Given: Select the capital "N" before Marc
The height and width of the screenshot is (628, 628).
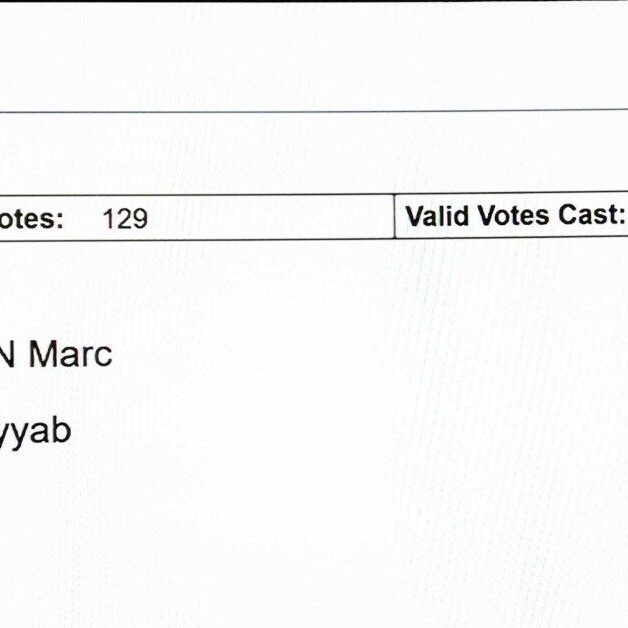Looking at the screenshot, I should point(7,354).
